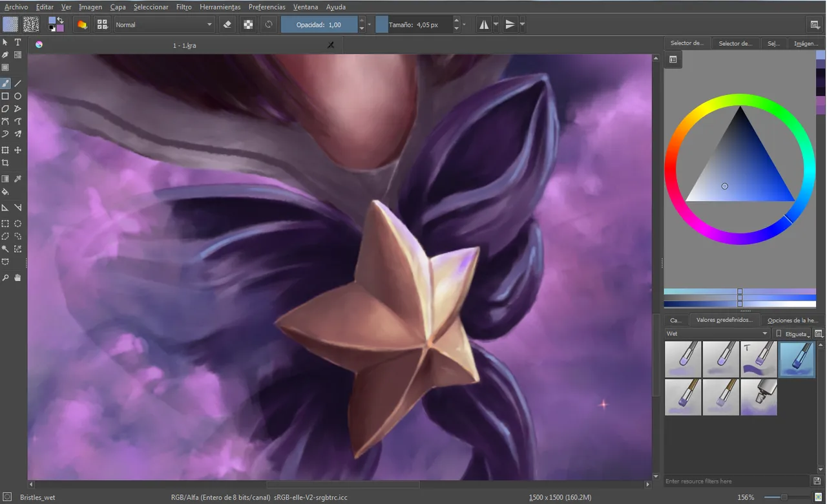Open the workspace chooser in toolbar
Screen dimensions: 827x504
pos(815,25)
